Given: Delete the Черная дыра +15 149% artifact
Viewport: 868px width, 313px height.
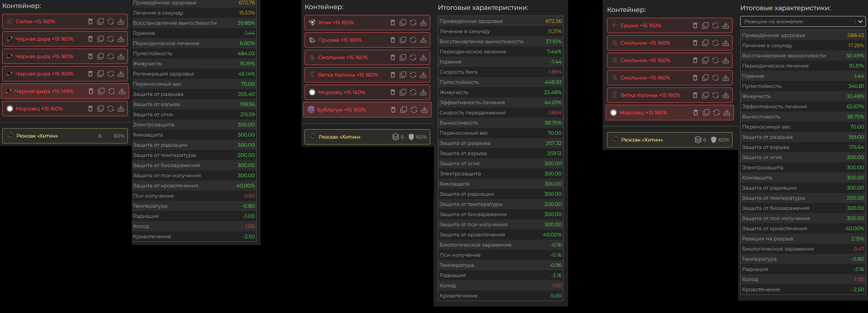Looking at the screenshot, I should pos(91,91).
